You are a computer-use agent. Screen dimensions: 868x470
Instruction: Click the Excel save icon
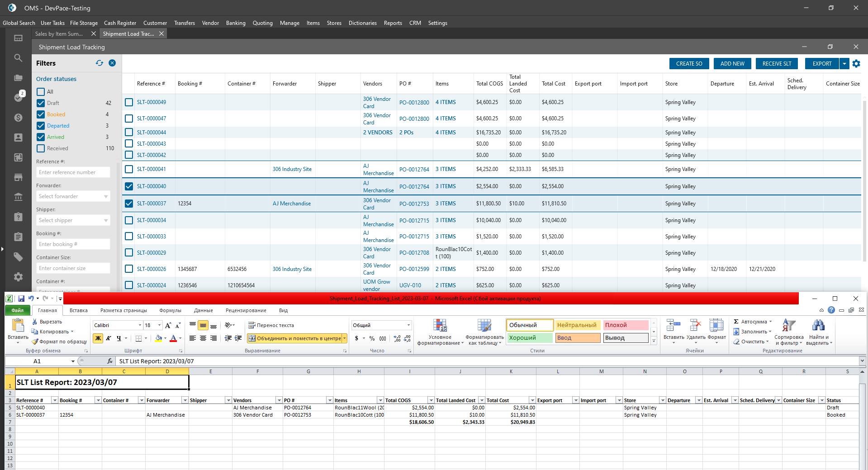pyautogui.click(x=21, y=299)
